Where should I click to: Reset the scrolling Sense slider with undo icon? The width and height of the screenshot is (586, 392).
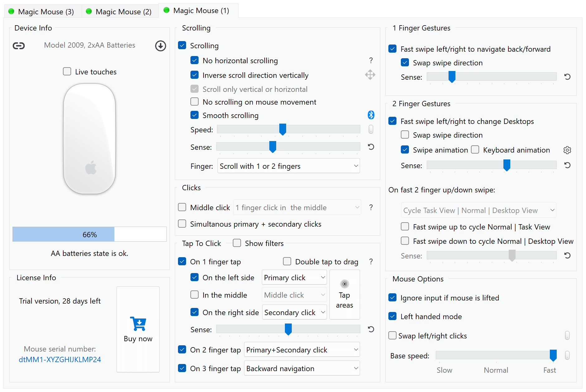[371, 147]
